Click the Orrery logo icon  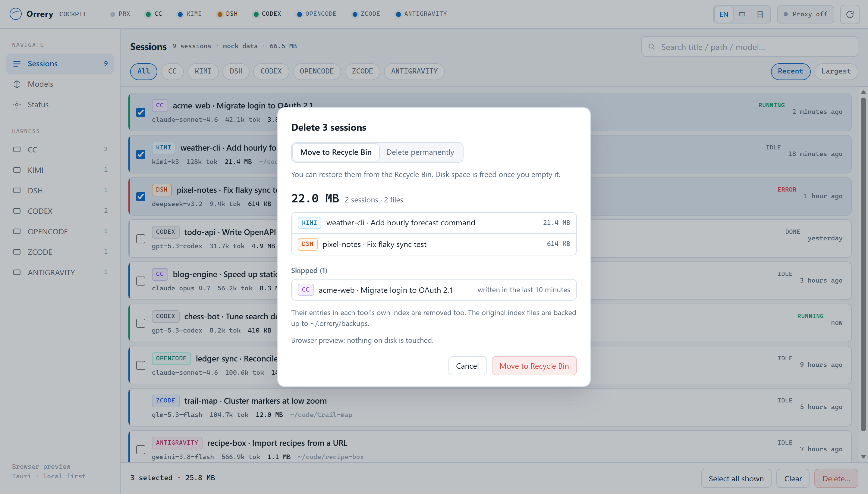point(16,14)
